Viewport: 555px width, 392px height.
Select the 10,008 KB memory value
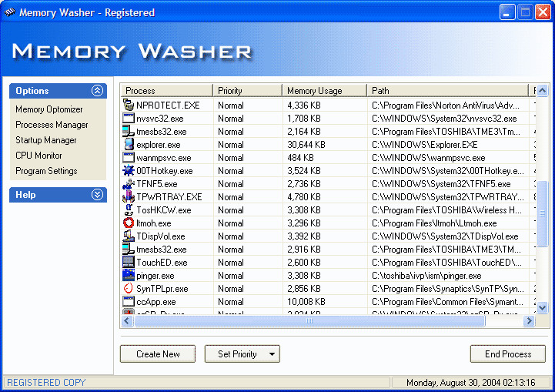coord(306,302)
